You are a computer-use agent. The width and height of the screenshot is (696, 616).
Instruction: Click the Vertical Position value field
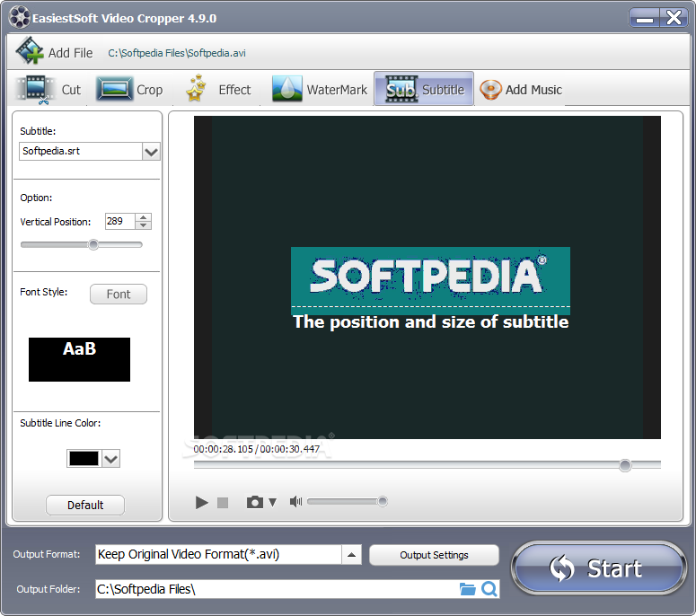coord(119,221)
